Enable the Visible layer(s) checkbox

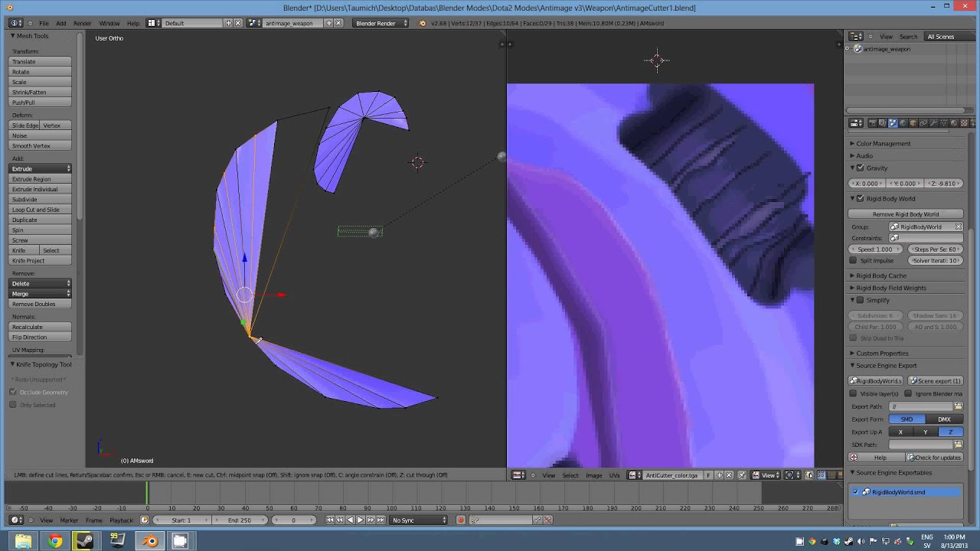tap(854, 394)
